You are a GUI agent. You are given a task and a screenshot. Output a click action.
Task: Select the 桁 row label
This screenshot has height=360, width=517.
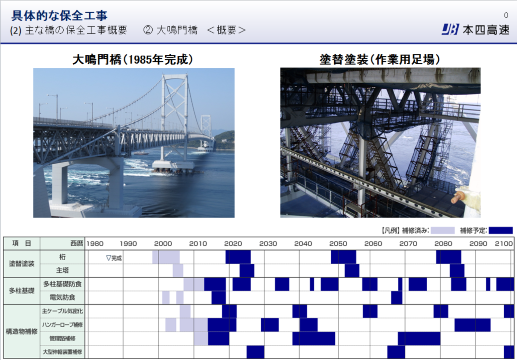tap(62, 257)
